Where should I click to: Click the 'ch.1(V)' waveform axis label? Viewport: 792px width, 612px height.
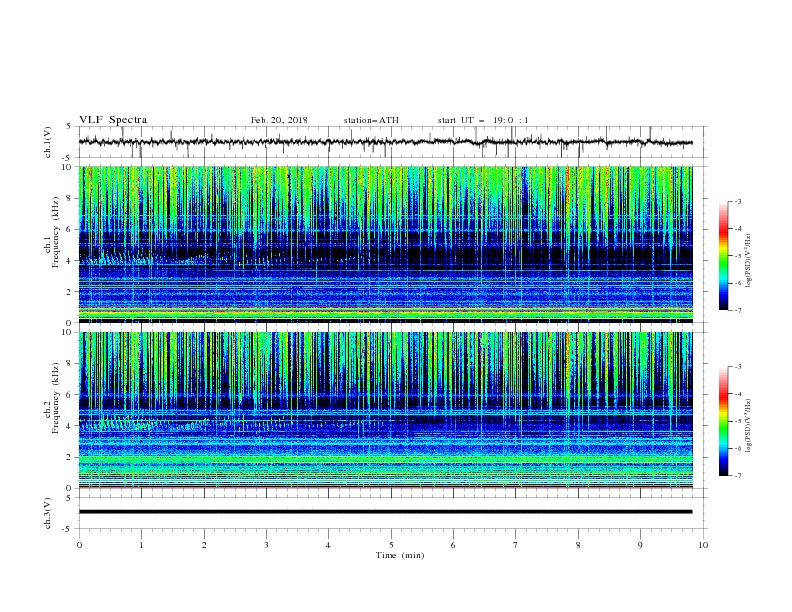pyautogui.click(x=48, y=142)
